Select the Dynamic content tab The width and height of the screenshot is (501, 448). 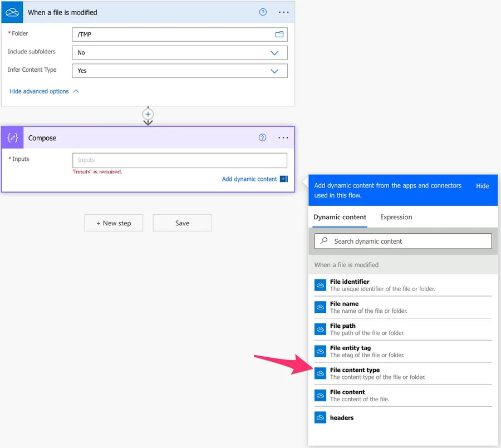coord(340,217)
